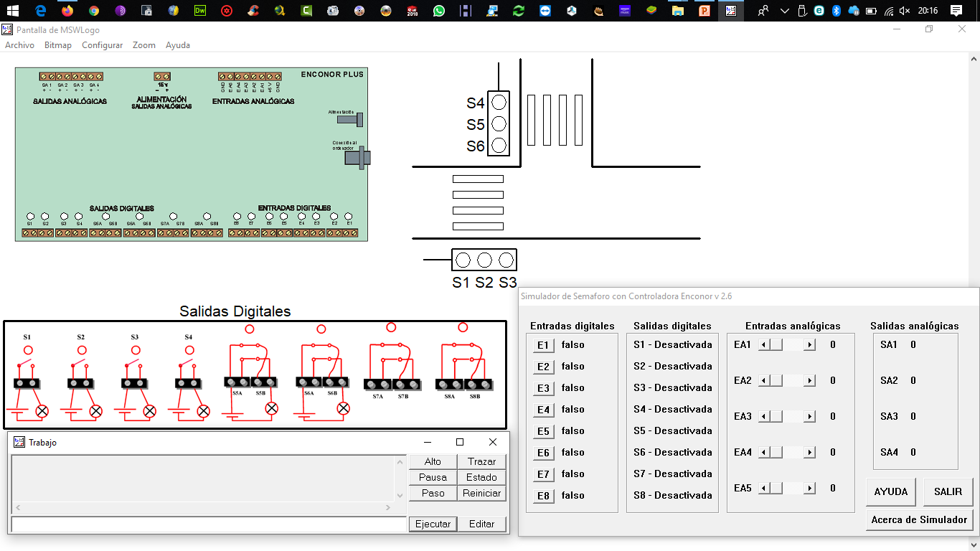Click the Acerca de Simulador button
This screenshot has width=980, height=551.
[x=919, y=519]
